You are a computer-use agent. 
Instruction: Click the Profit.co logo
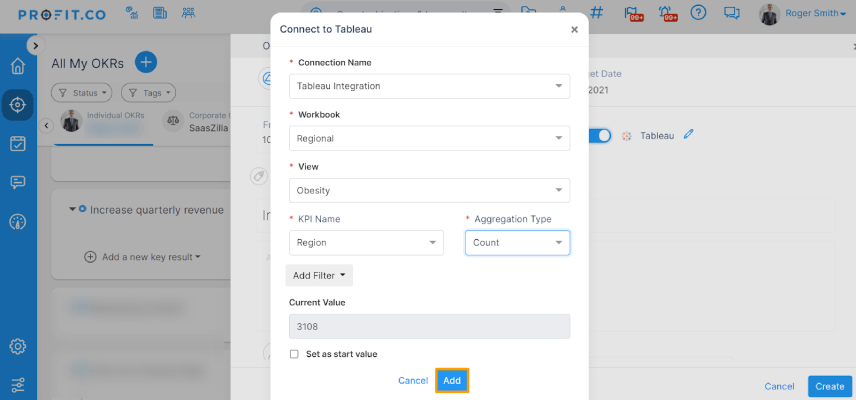pos(62,15)
